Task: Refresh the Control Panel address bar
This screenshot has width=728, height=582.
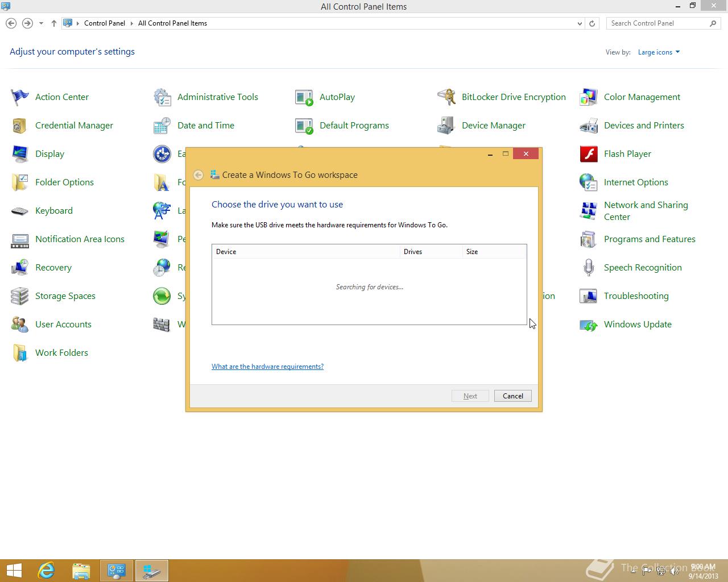Action: [x=592, y=23]
